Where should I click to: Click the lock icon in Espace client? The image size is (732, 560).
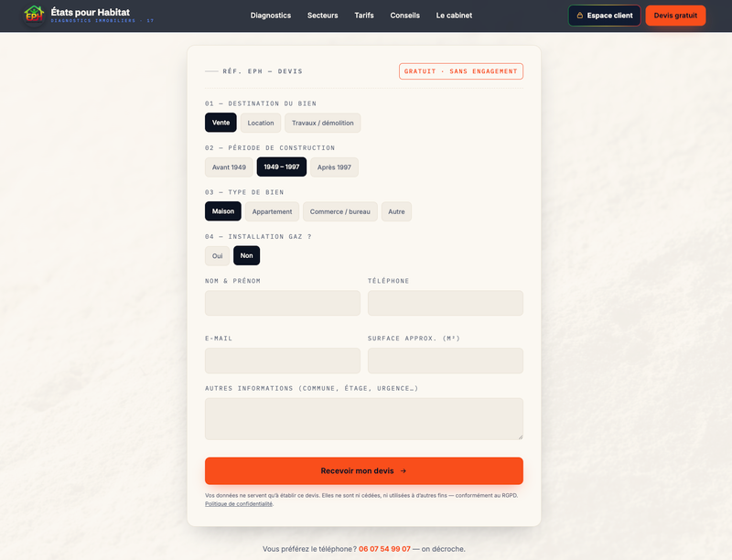click(x=580, y=16)
